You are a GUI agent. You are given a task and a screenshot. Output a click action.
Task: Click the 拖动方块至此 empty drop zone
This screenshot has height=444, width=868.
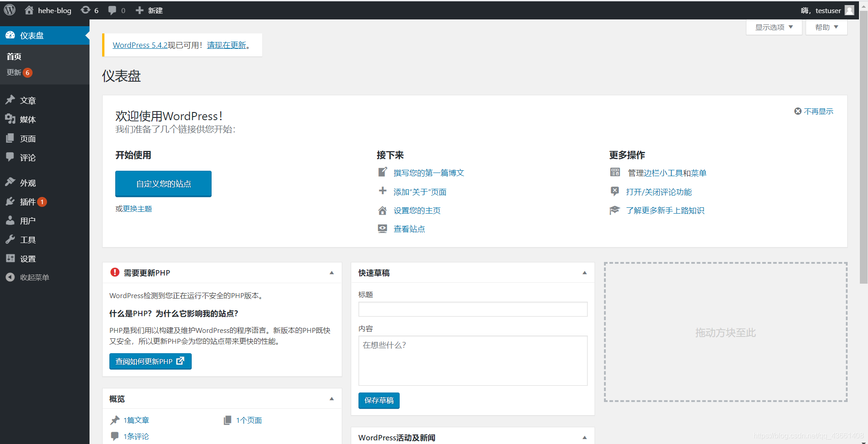[726, 332]
